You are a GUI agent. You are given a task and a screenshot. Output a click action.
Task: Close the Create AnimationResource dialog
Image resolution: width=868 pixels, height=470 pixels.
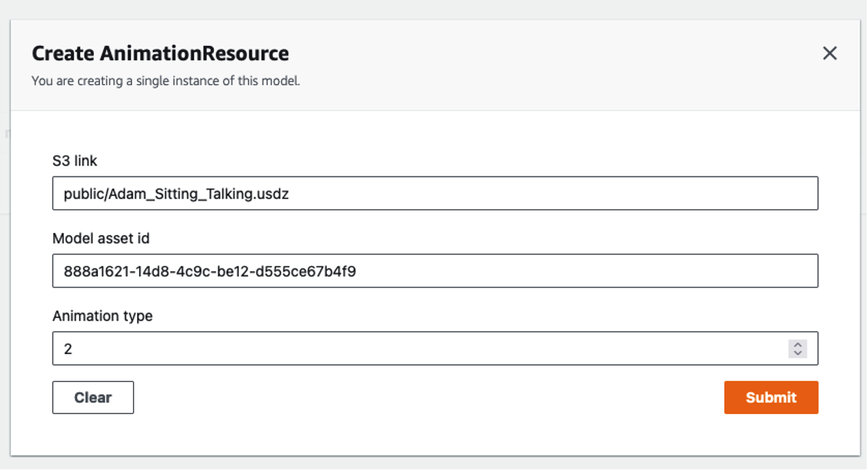pyautogui.click(x=829, y=53)
